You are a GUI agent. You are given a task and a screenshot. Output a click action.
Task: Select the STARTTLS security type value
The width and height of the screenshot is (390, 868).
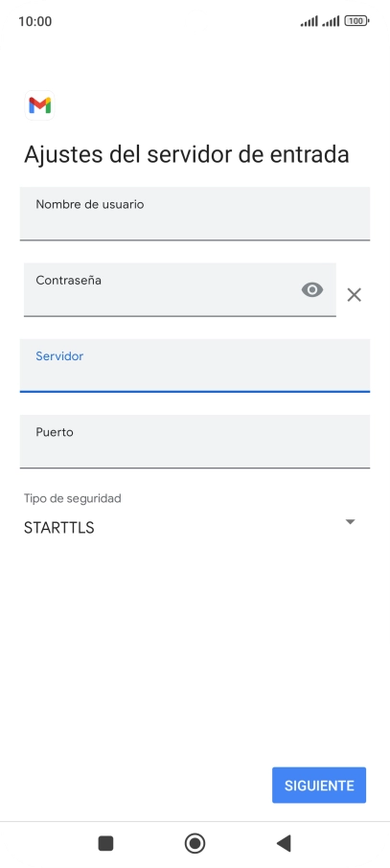(59, 528)
